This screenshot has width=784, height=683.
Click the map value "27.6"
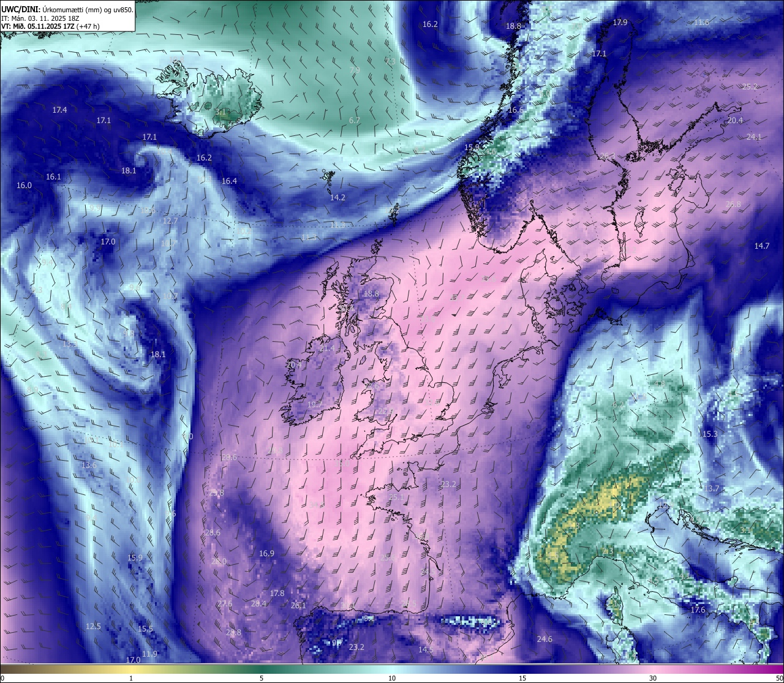[x=225, y=604]
